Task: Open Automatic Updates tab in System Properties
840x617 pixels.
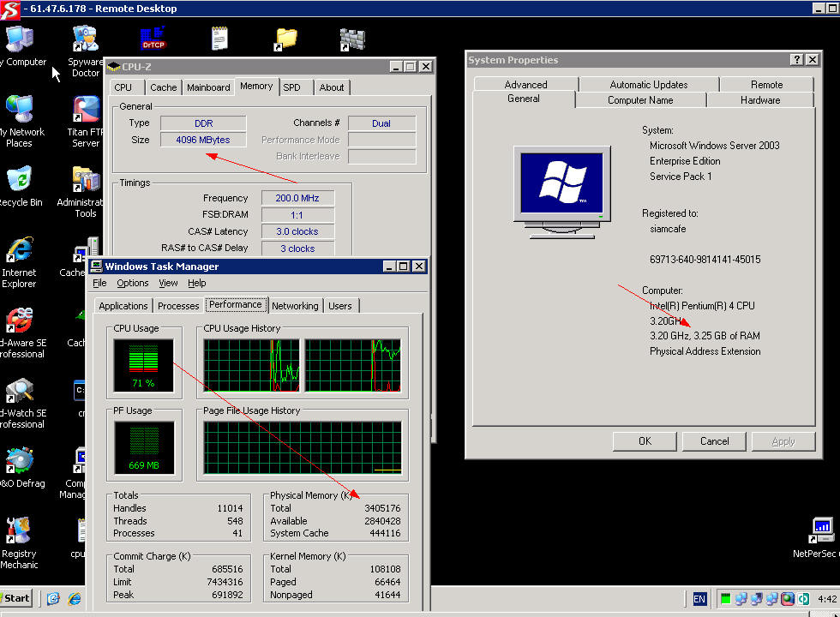Action: pos(649,85)
